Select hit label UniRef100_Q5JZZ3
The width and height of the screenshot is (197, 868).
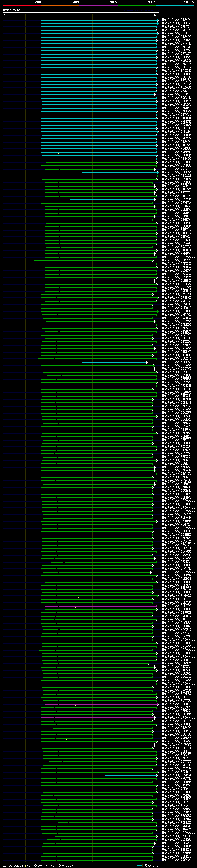click(177, 91)
